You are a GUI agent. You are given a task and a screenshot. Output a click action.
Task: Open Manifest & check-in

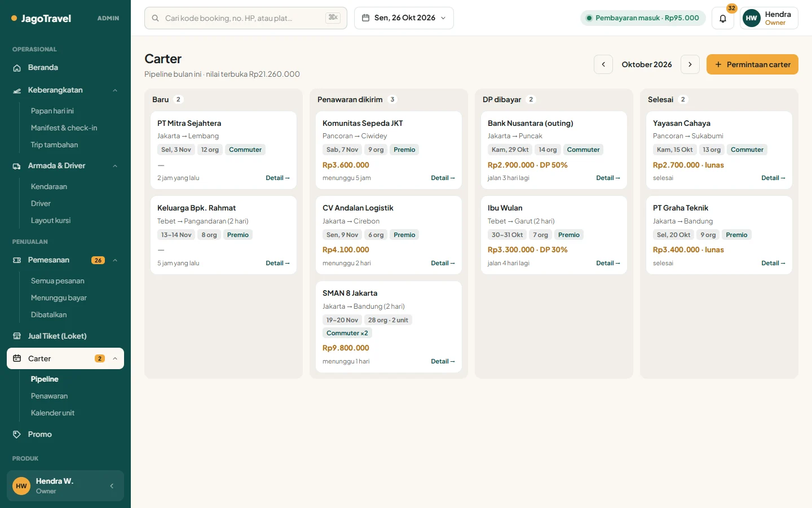[x=64, y=128]
